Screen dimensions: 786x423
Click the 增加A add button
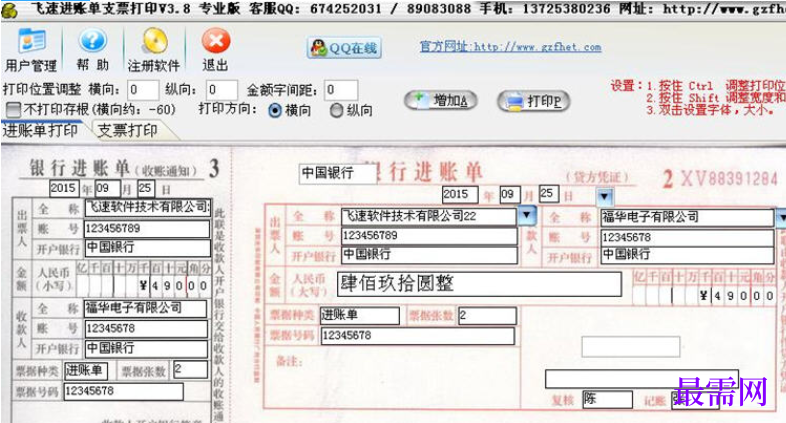pyautogui.click(x=440, y=101)
